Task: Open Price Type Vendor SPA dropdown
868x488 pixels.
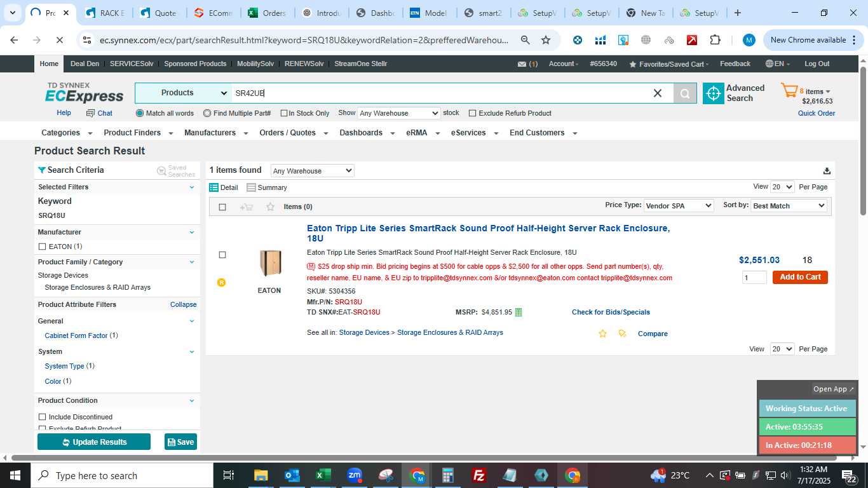Action: click(x=679, y=206)
